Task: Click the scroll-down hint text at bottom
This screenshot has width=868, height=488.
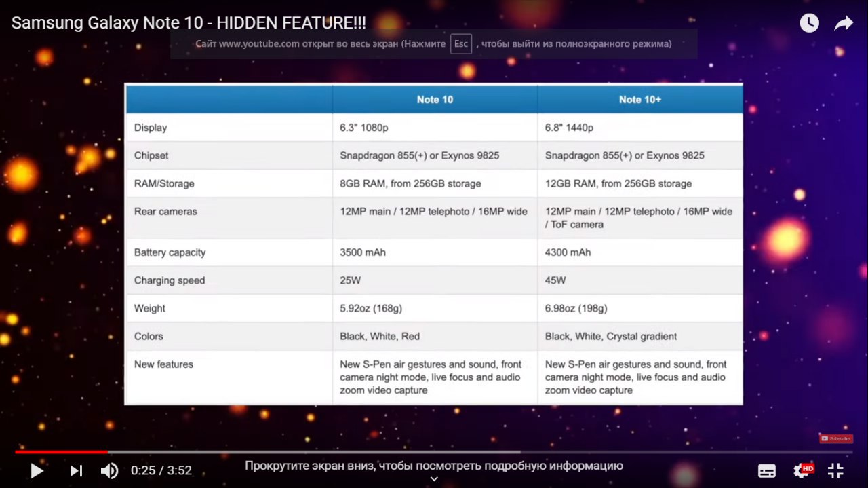Action: [434, 466]
